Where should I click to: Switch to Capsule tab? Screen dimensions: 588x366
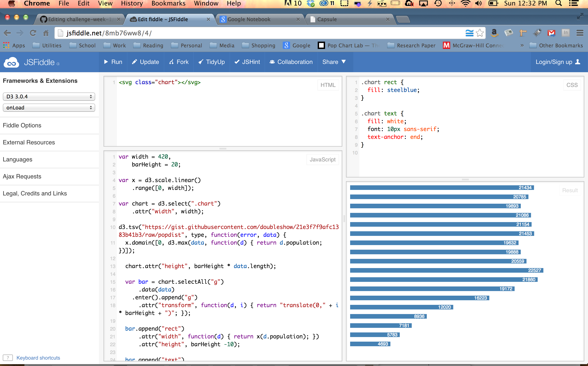coord(350,19)
